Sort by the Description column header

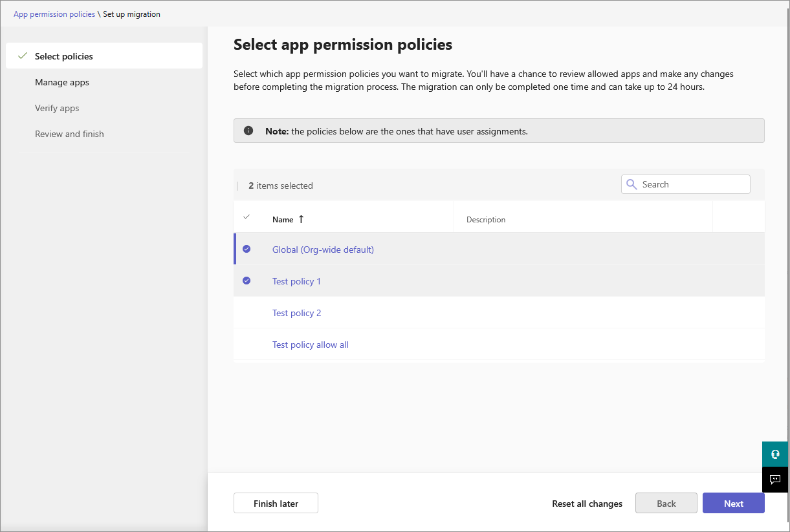(486, 220)
